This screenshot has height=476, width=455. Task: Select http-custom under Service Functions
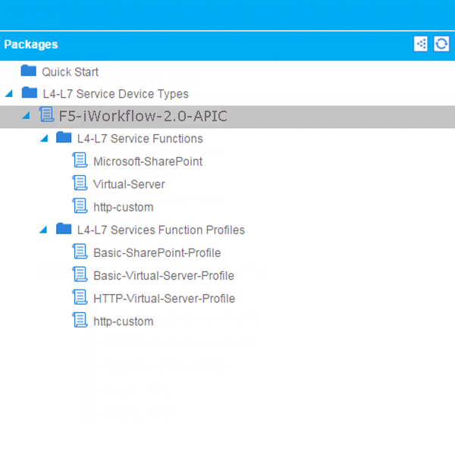(123, 207)
